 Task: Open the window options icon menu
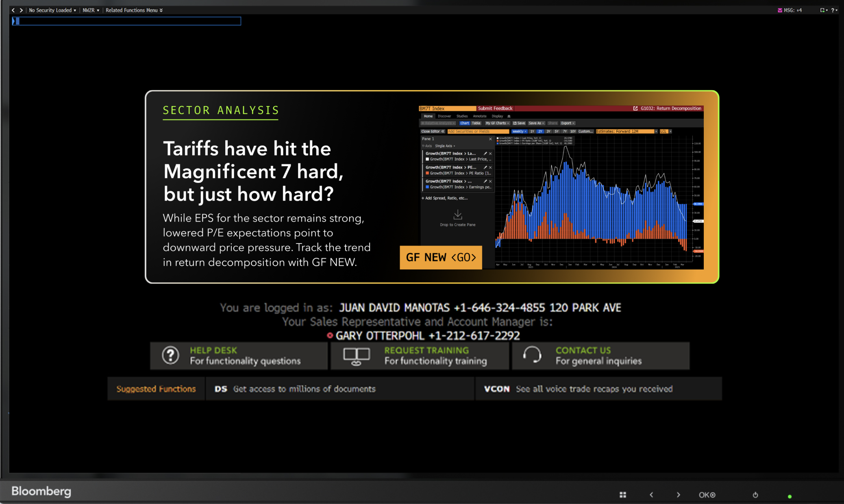click(824, 10)
